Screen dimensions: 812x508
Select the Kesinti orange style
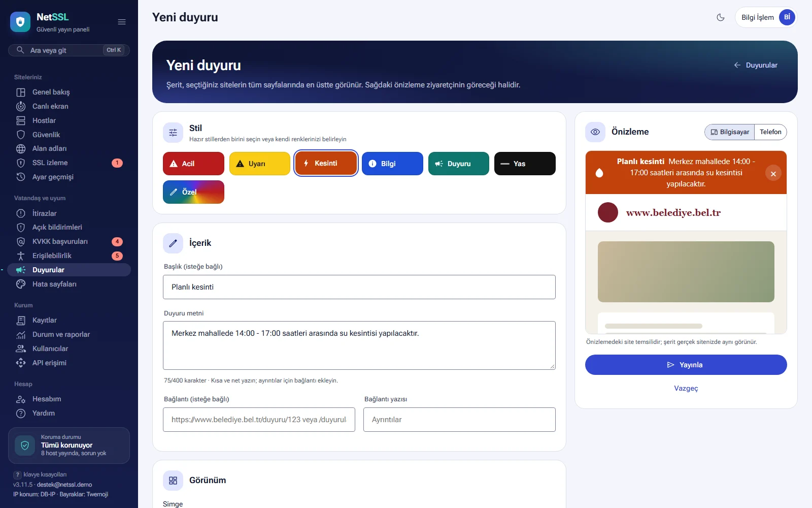pos(326,163)
